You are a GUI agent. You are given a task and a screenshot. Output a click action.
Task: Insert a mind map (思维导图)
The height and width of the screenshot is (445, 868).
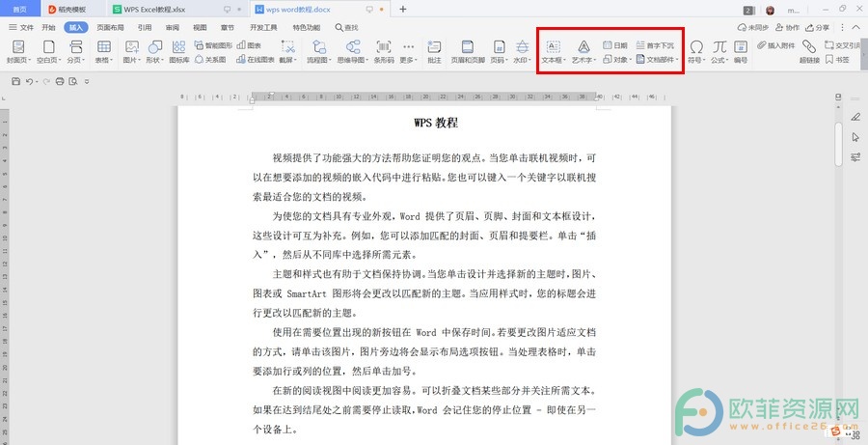pos(352,51)
